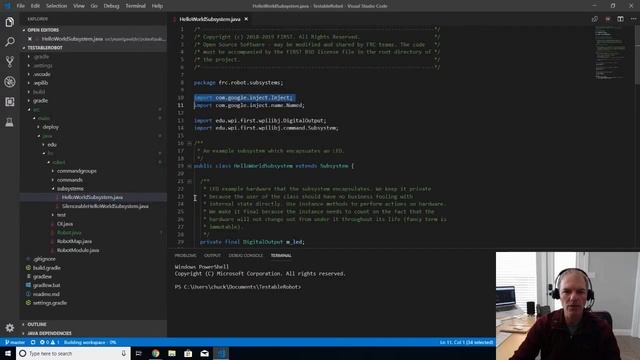Viewport: 640px width, 360px height.
Task: Select the HelloWorldSubsystem.java editor tab
Action: (x=209, y=19)
